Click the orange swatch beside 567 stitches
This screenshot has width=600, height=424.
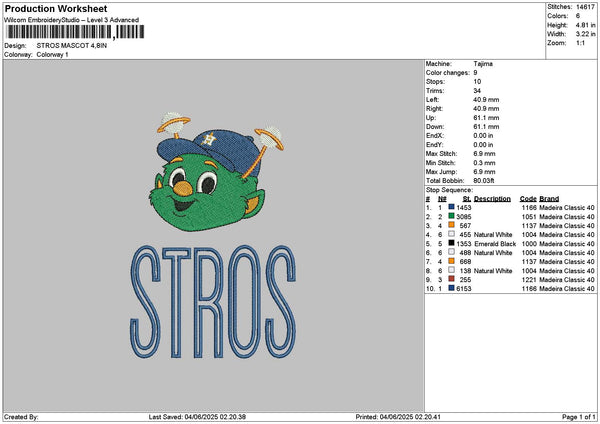pyautogui.click(x=452, y=225)
